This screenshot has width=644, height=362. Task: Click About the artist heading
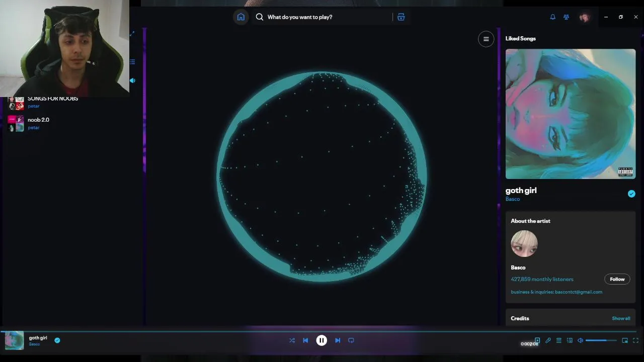[x=530, y=221]
